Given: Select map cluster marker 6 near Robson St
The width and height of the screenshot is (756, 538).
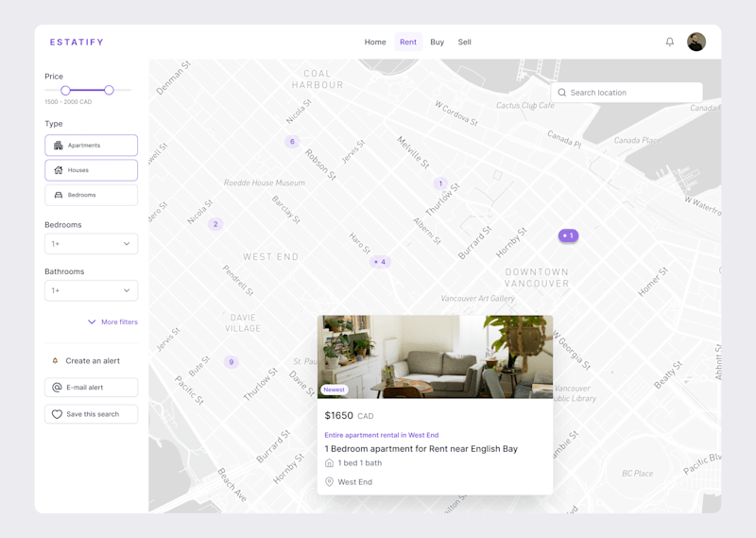Looking at the screenshot, I should click(x=292, y=142).
